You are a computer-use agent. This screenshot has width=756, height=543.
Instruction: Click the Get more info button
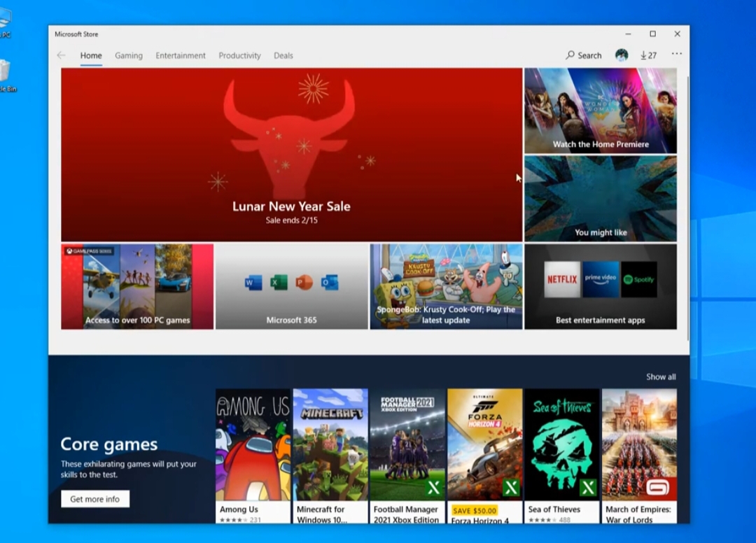95,499
